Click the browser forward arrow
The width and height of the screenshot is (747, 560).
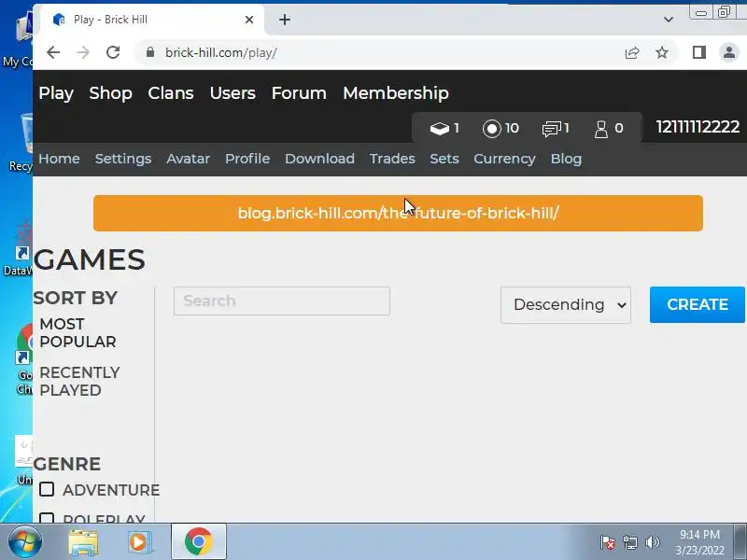point(83,52)
